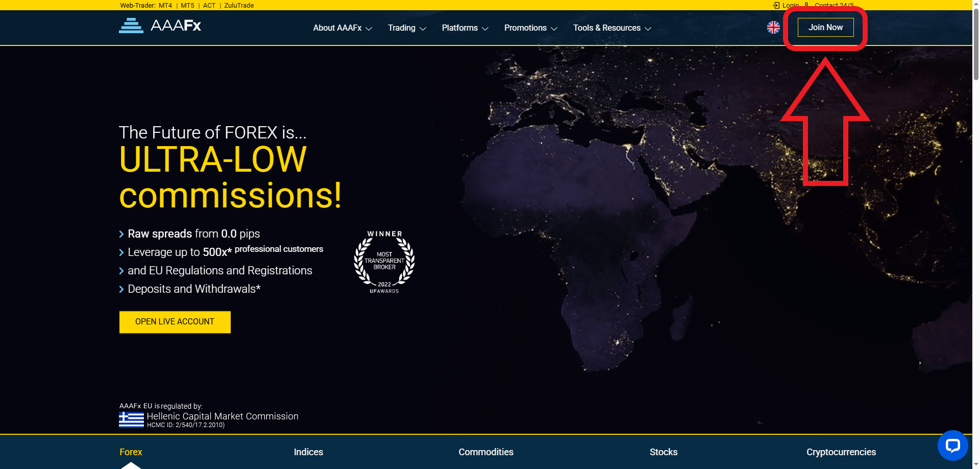The image size is (980, 469).
Task: Select the Forex tab
Action: [x=131, y=452]
